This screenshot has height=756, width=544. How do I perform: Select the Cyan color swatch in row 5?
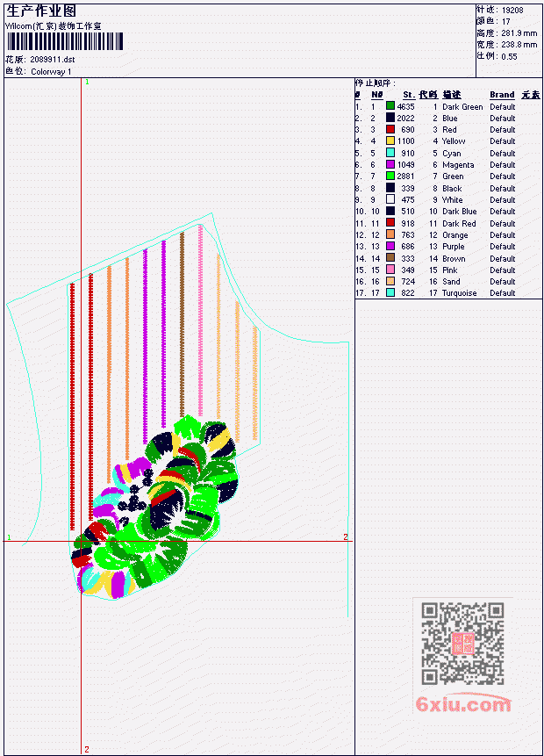[x=390, y=153]
